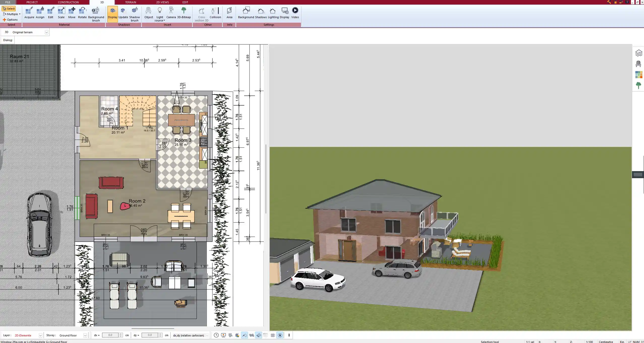Insert a Camera into the scene

[x=171, y=13]
